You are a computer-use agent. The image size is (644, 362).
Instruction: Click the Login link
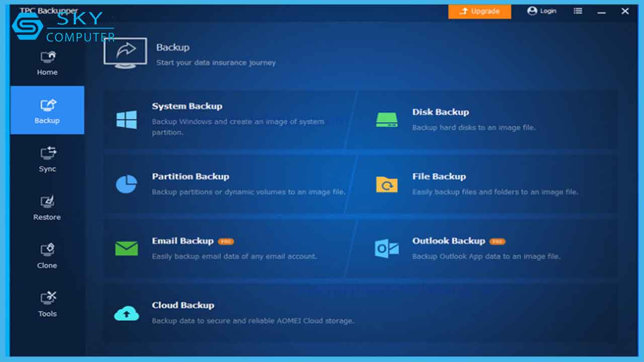pos(542,11)
